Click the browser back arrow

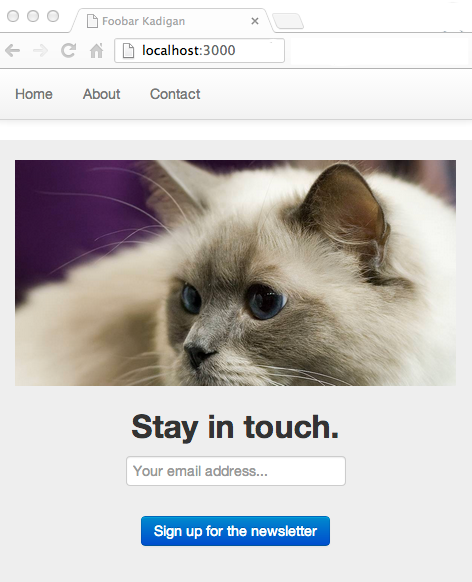(x=12, y=50)
